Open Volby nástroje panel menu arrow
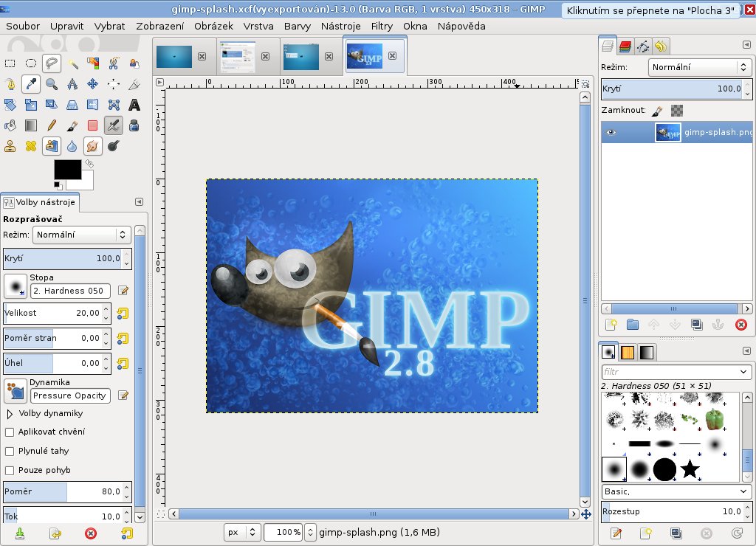 (139, 202)
